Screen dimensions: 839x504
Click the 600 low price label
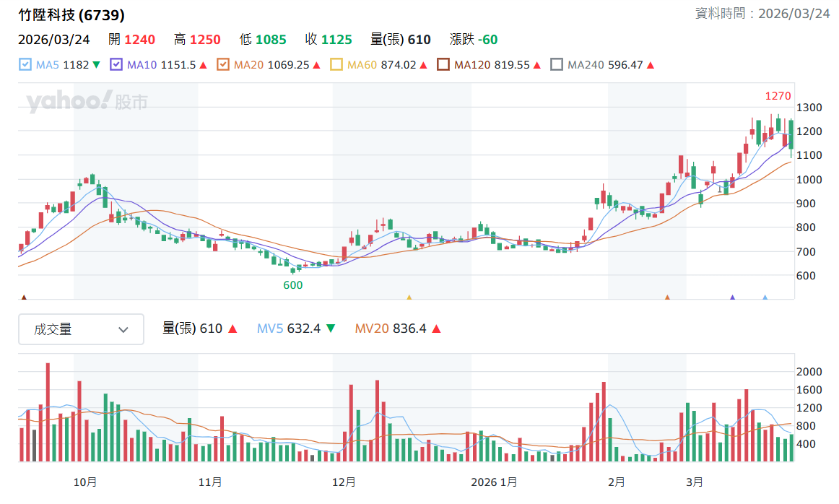click(x=292, y=285)
